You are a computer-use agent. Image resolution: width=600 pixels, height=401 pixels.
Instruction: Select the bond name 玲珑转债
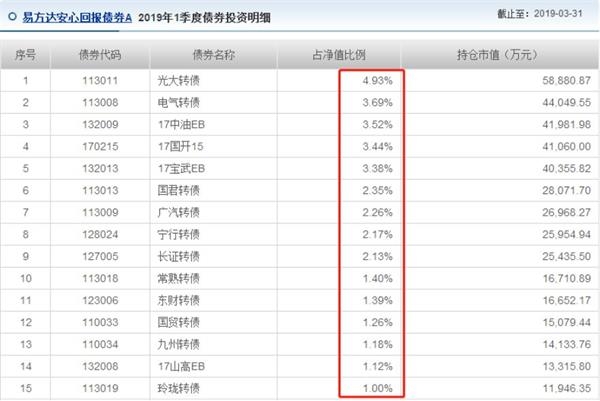click(x=179, y=389)
